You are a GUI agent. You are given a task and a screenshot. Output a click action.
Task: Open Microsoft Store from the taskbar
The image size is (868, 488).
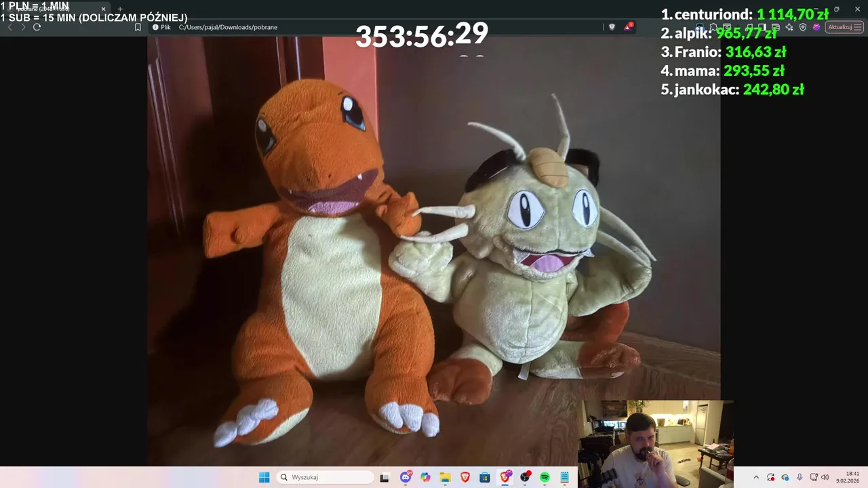[x=485, y=477]
